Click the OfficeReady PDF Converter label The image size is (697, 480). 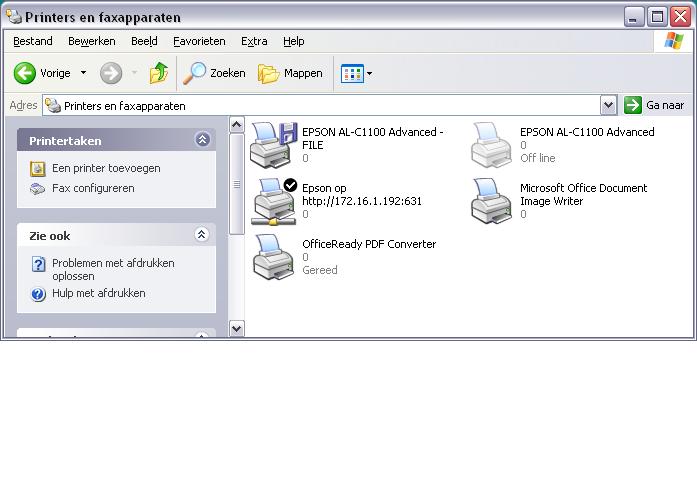pyautogui.click(x=369, y=244)
